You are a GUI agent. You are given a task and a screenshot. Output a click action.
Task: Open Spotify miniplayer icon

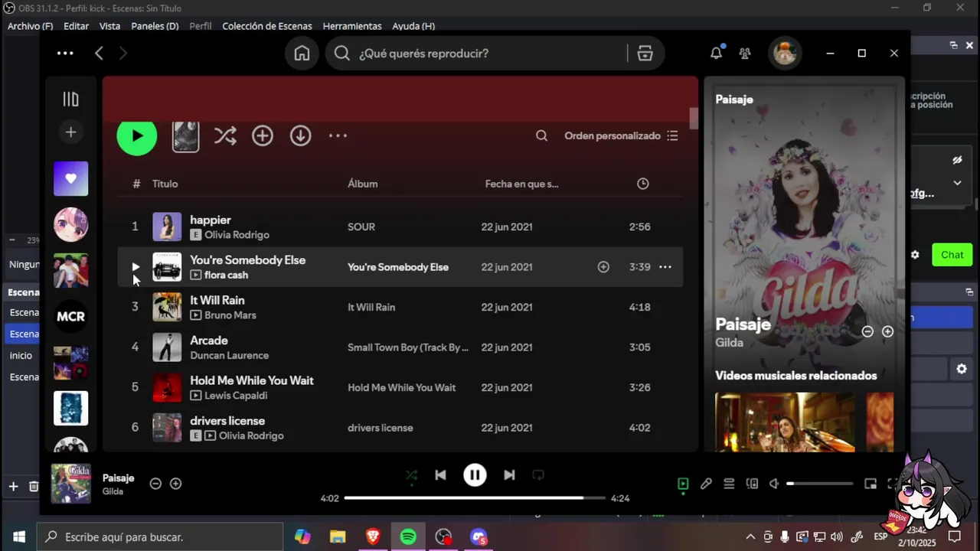(871, 484)
